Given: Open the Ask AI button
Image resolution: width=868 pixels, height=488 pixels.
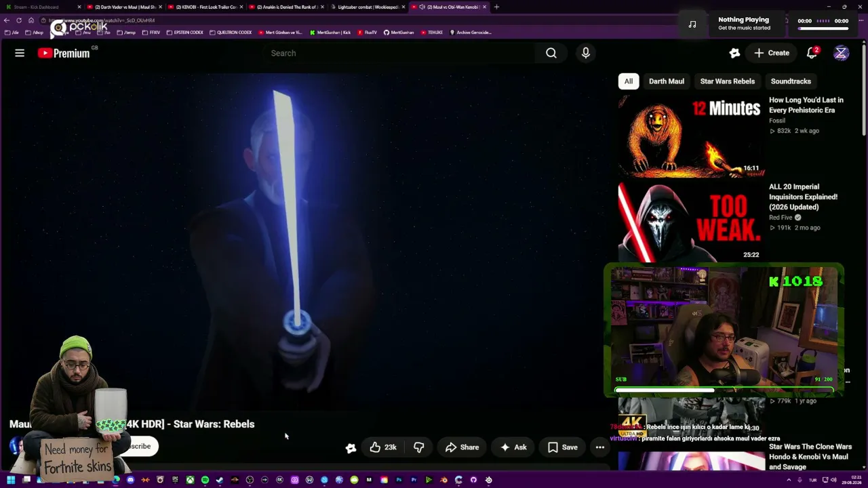Looking at the screenshot, I should [513, 447].
